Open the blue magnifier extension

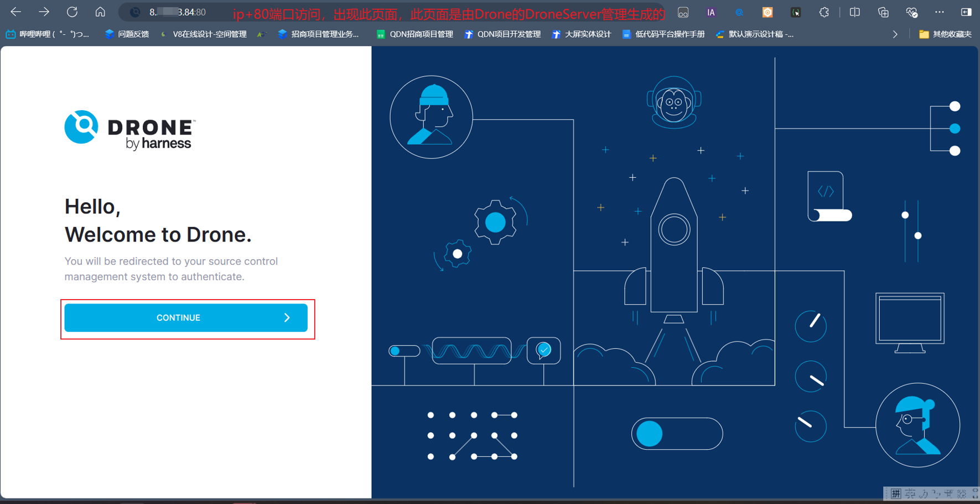pyautogui.click(x=739, y=12)
